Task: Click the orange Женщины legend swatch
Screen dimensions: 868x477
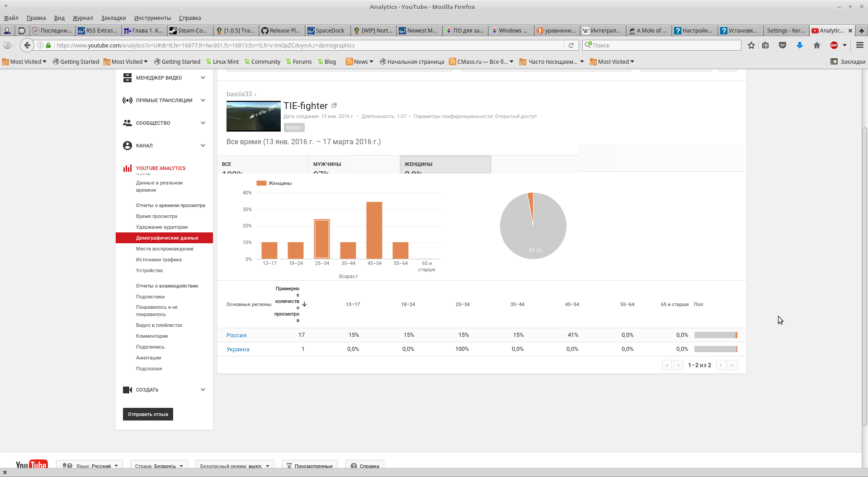Action: (261, 183)
